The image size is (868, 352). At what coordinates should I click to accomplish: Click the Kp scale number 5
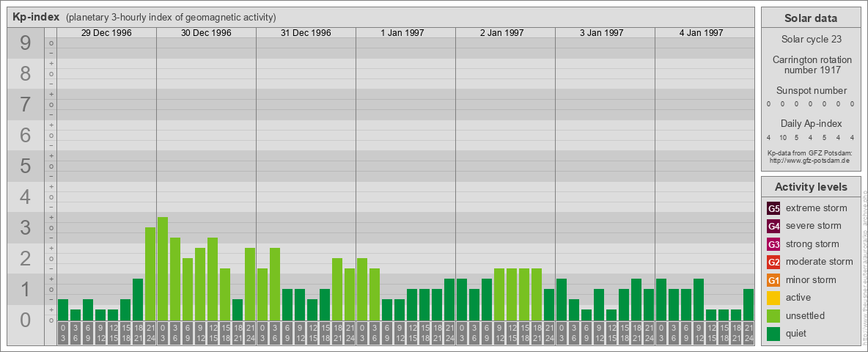point(26,166)
